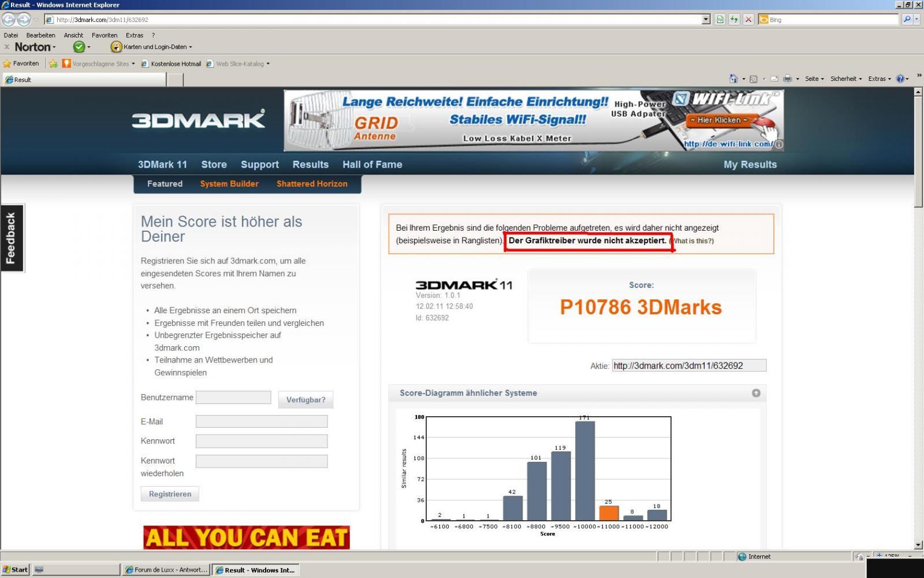
Task: Click the Norton green checkmark status icon
Action: pyautogui.click(x=79, y=47)
